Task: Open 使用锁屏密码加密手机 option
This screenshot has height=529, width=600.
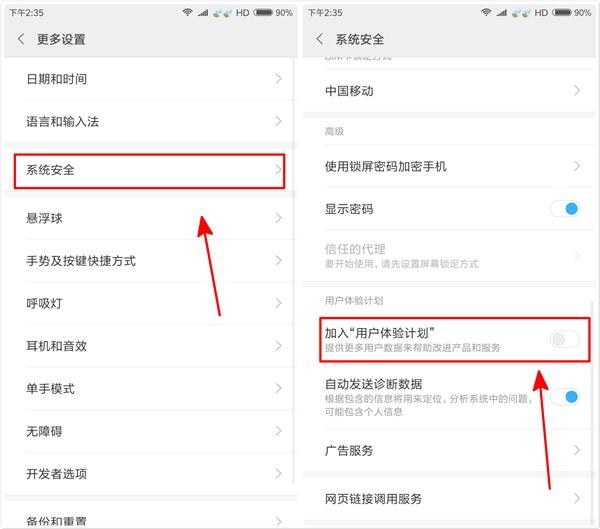Action: pos(449,166)
